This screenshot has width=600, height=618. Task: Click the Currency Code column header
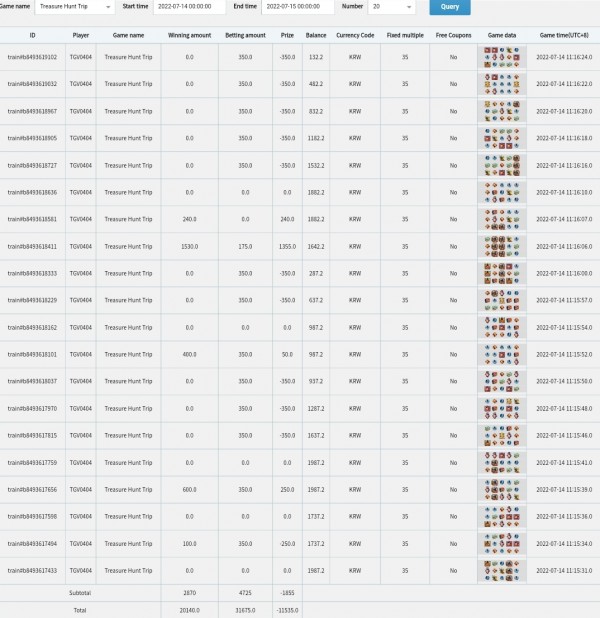click(355, 35)
